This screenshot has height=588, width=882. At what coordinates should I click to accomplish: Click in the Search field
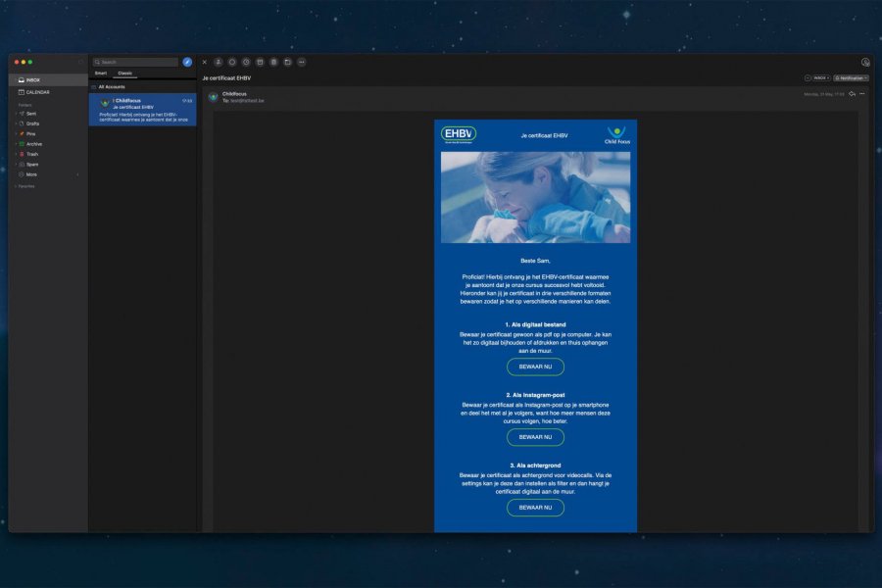[137, 62]
